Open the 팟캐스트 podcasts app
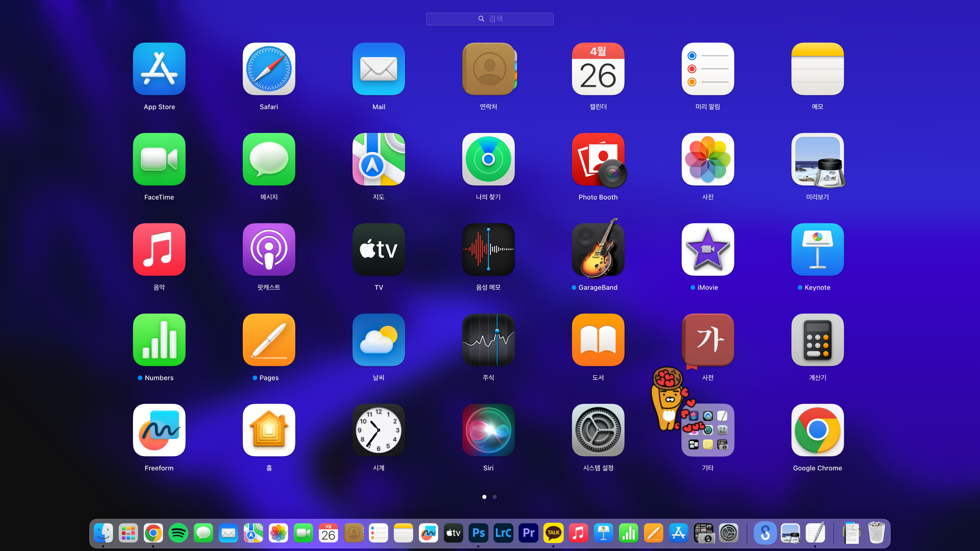The height and width of the screenshot is (551, 980). 269,250
